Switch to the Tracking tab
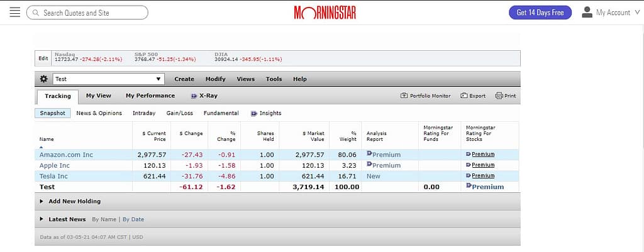644x252 pixels. coord(58,96)
